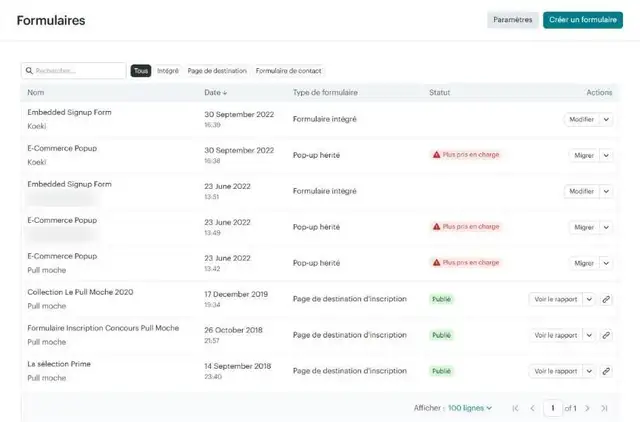Click the Nom column header
The width and height of the screenshot is (640, 422).
36,93
